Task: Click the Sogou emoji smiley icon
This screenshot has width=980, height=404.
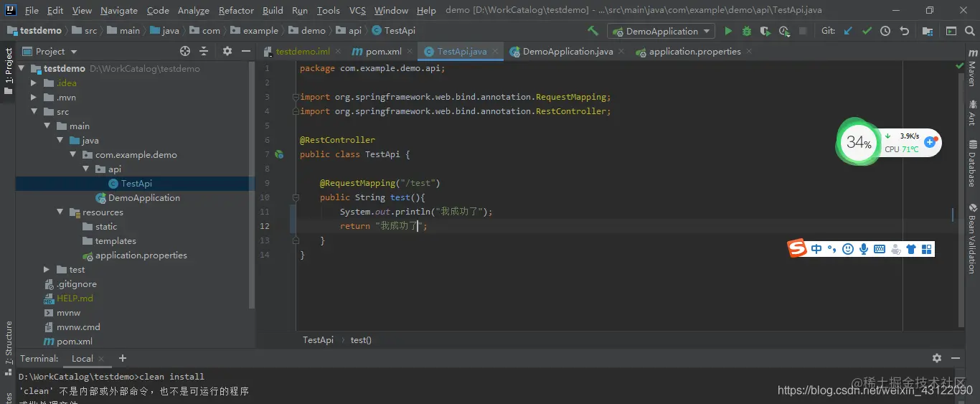Action: (848, 249)
